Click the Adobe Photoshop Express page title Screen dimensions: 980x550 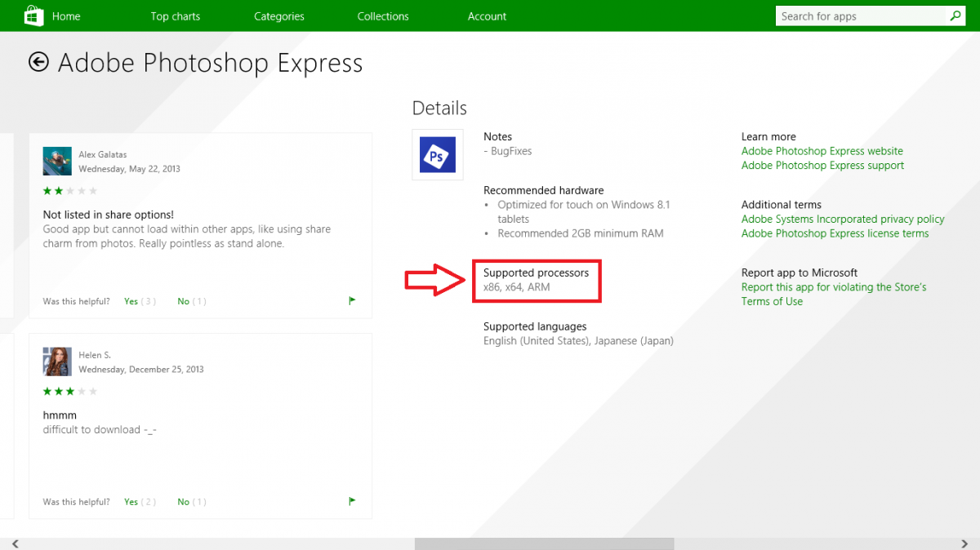[211, 63]
